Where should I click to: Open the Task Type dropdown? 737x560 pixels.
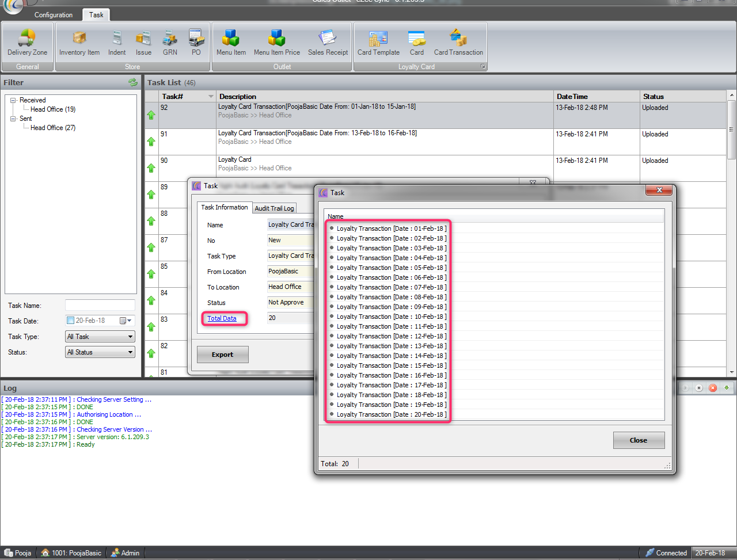pos(100,337)
